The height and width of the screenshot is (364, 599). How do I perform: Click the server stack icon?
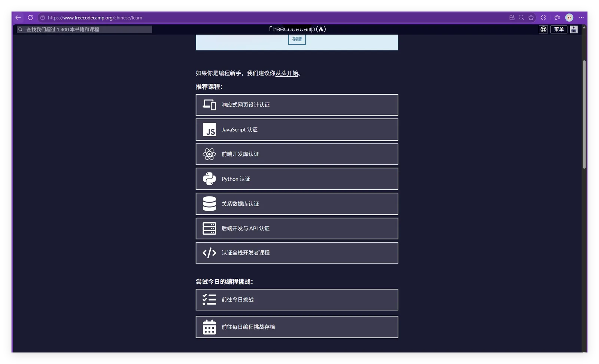click(209, 229)
